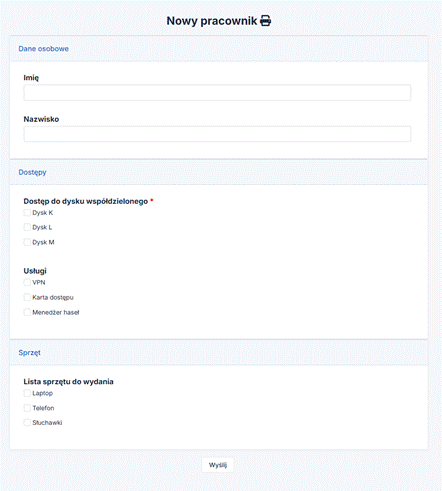Viewport: 442px width, 491px height.
Task: Toggle the Menedżer haseł checkbox
Action: [x=27, y=312]
